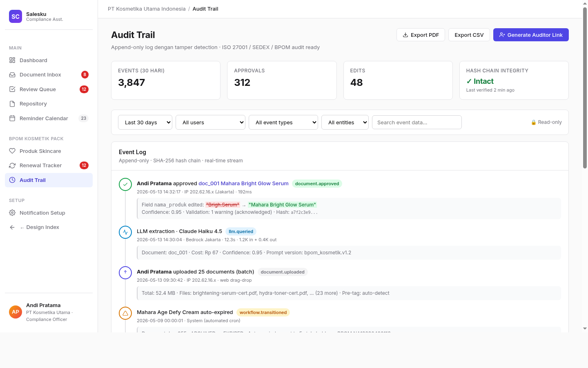Image resolution: width=588 pixels, height=368 pixels.
Task: Click the red 12 badge on Renewal Tracker
Action: point(84,165)
